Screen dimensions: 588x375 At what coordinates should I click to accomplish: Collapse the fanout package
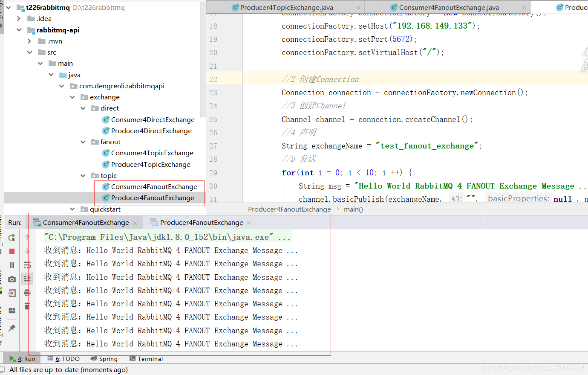pos(83,142)
